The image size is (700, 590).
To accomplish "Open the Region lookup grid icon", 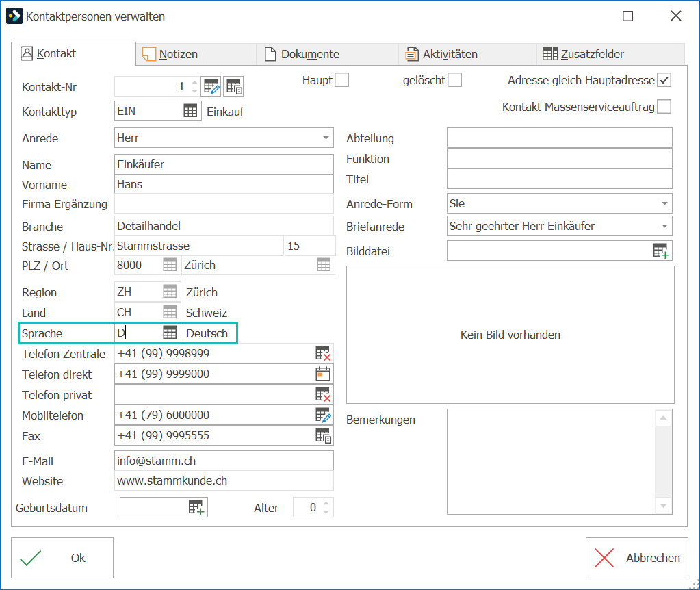I will click(170, 292).
